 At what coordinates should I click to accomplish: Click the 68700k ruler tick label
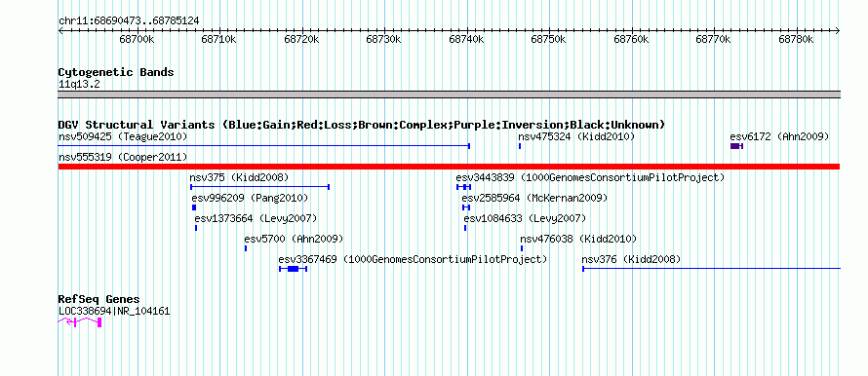tap(137, 40)
